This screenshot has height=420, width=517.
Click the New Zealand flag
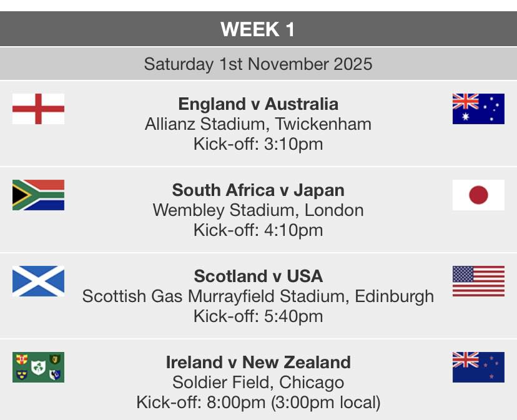click(478, 367)
